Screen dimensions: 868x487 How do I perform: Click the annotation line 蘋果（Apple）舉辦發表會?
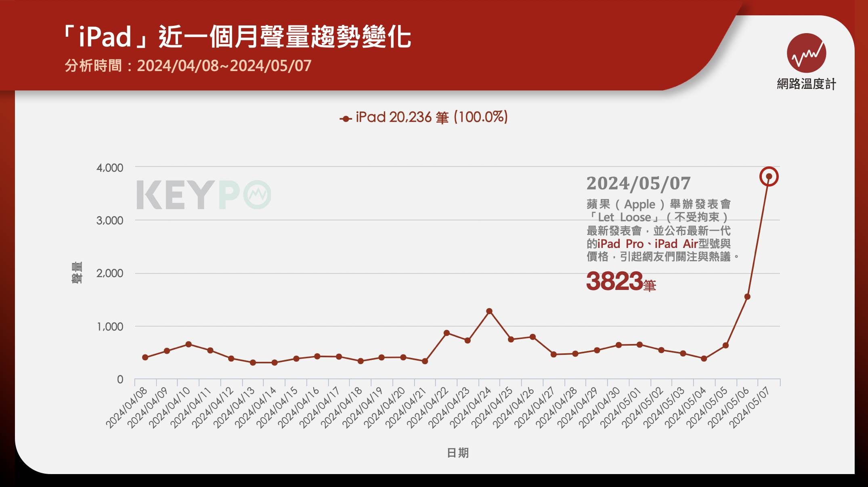[658, 204]
